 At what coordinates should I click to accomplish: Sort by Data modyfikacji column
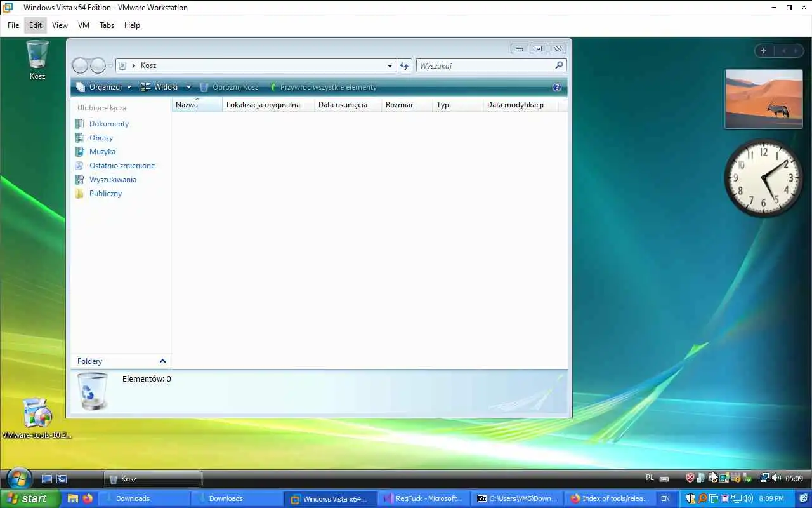pos(521,105)
